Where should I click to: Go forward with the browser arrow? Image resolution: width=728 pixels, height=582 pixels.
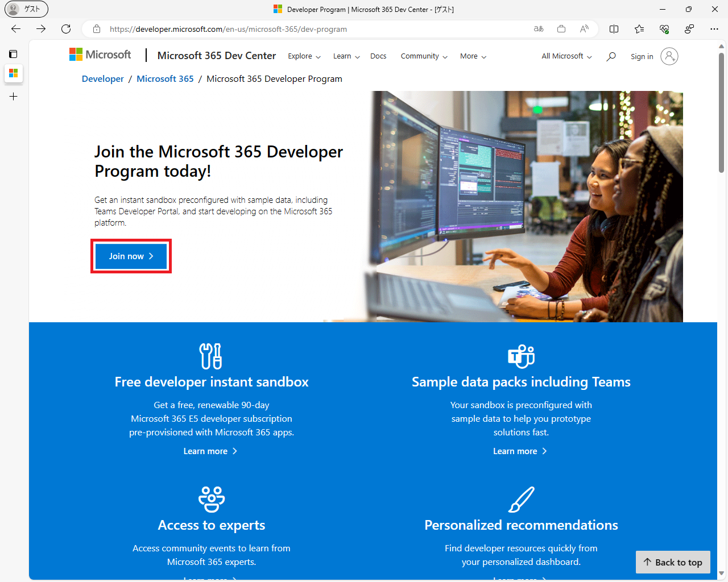(41, 29)
